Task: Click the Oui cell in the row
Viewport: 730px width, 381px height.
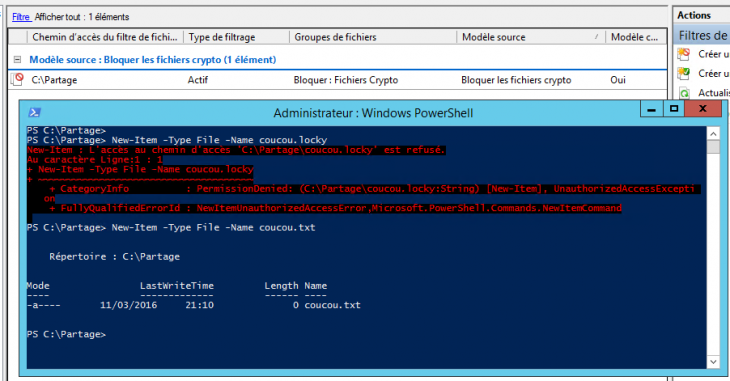Action: coord(618,80)
